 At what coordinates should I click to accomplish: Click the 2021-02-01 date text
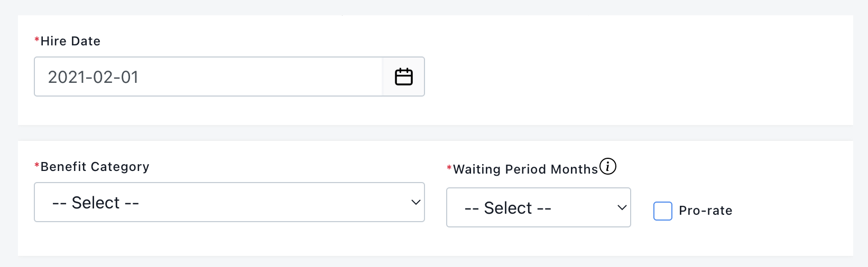[93, 78]
